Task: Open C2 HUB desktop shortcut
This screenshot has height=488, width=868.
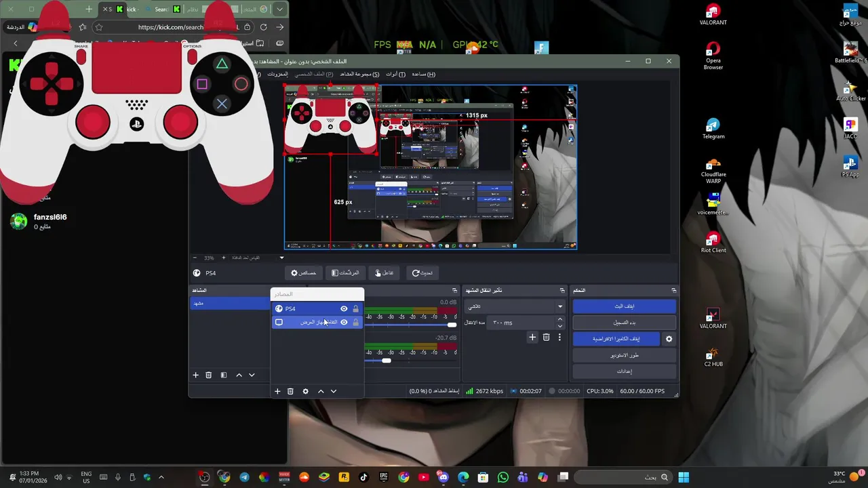Action: coord(713,357)
